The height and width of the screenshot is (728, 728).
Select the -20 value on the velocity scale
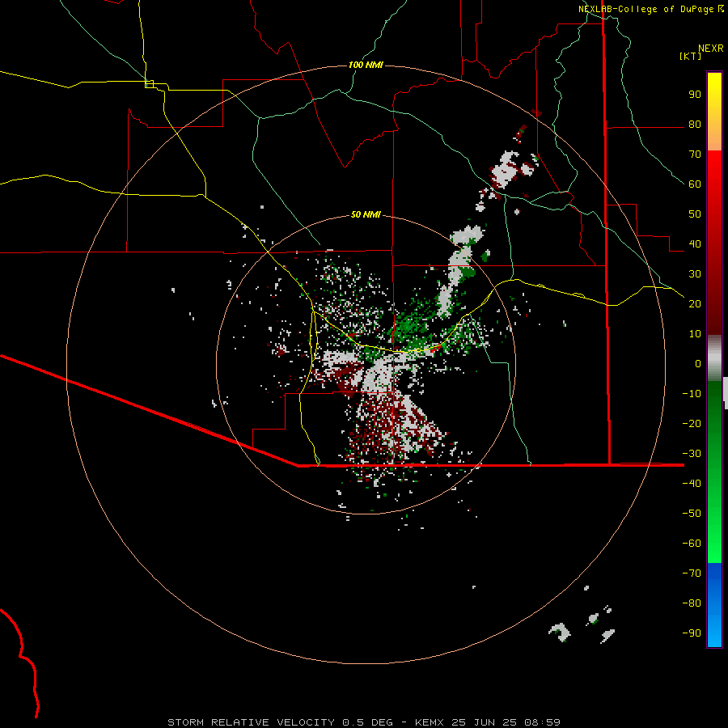click(692, 424)
